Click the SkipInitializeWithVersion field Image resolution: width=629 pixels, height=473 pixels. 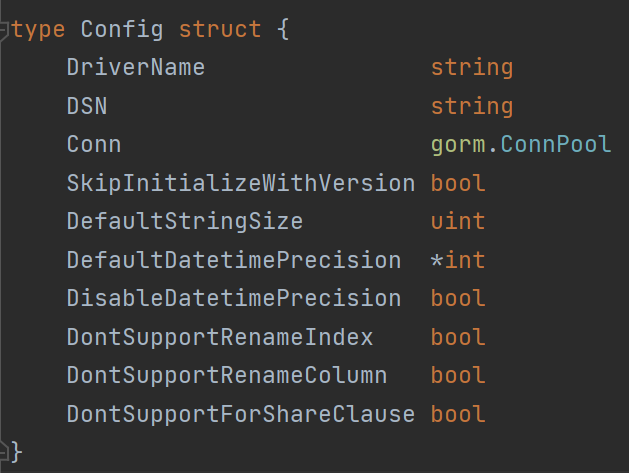click(x=240, y=183)
